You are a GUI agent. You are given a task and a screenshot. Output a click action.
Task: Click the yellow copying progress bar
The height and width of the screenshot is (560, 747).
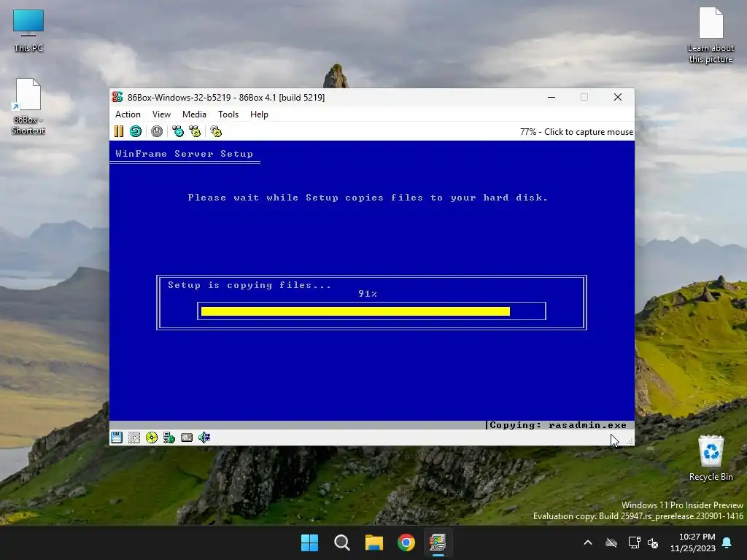click(x=355, y=311)
